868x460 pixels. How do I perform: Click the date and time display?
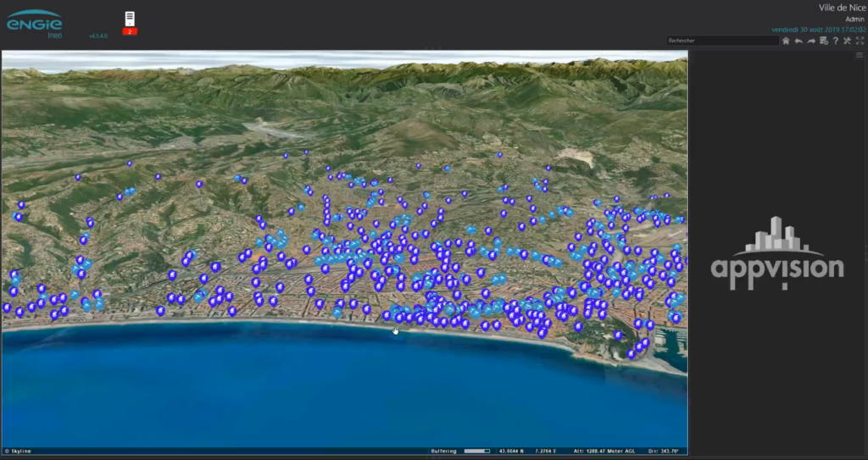tap(818, 30)
